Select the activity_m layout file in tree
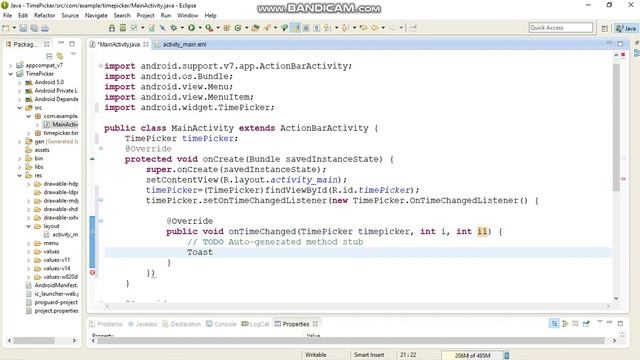The image size is (640, 360). [61, 235]
